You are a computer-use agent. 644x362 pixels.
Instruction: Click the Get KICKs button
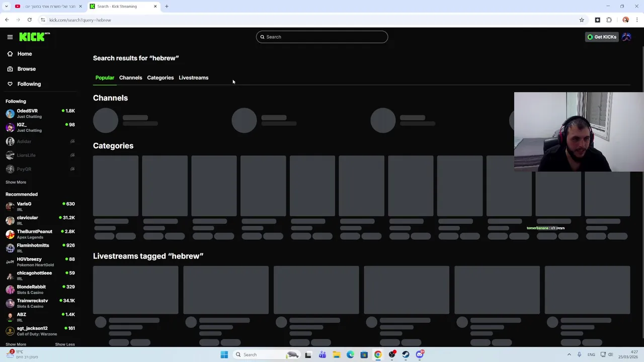click(602, 37)
